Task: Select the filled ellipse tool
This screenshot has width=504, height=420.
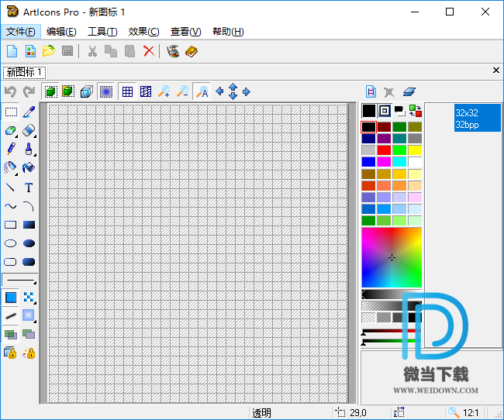Action: (29, 243)
